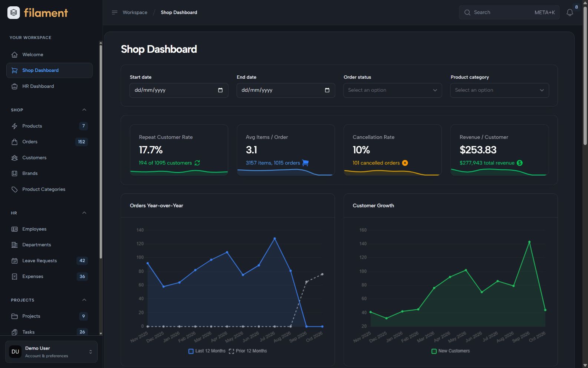588x368 pixels.
Task: Toggle the sidebar collapse hamburger icon
Action: [x=115, y=12]
